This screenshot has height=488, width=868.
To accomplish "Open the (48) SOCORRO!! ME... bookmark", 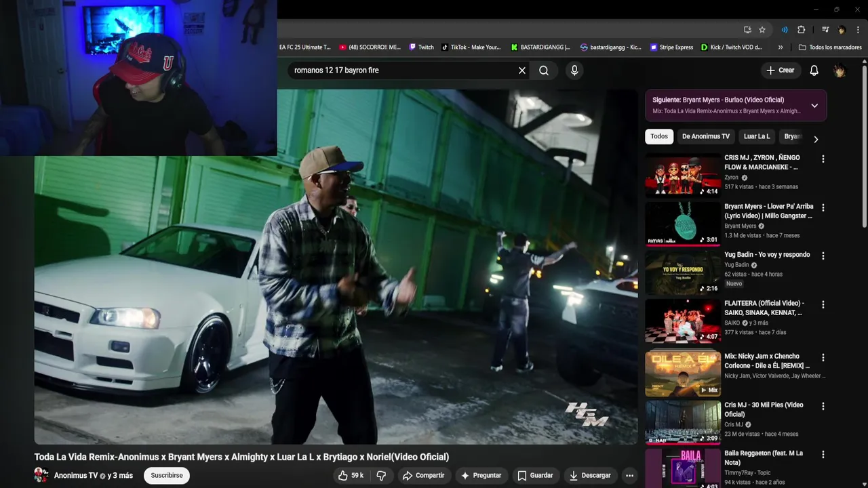I will tap(370, 47).
